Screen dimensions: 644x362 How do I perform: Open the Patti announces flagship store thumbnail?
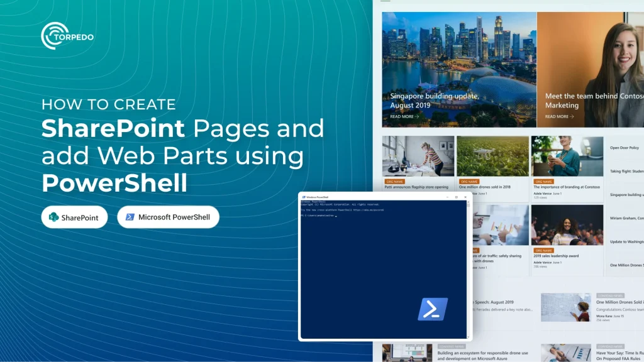point(418,156)
